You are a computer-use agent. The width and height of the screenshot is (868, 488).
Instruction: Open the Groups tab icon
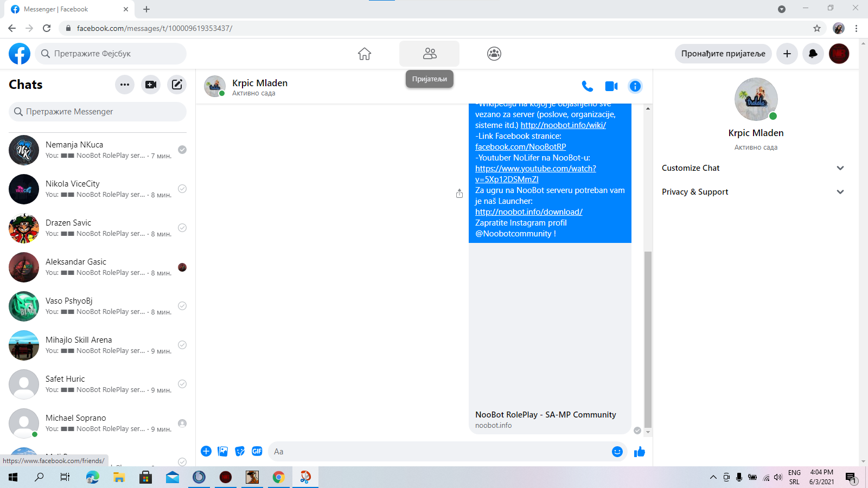[494, 54]
